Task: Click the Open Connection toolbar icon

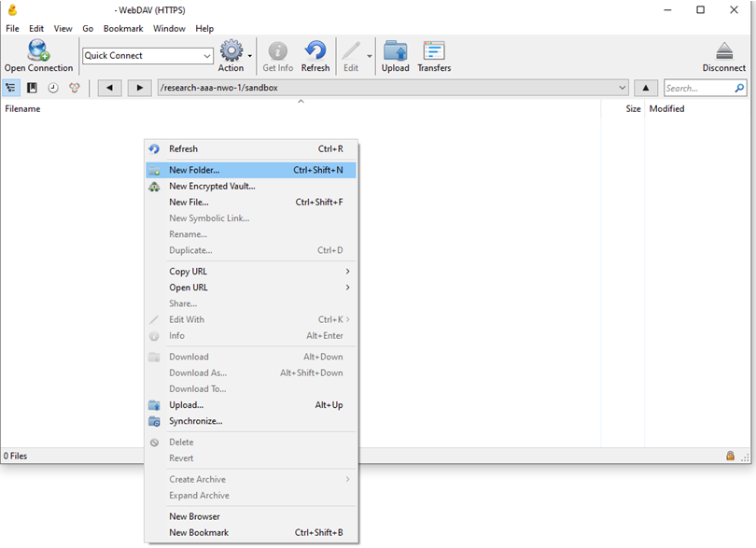Action: click(38, 50)
